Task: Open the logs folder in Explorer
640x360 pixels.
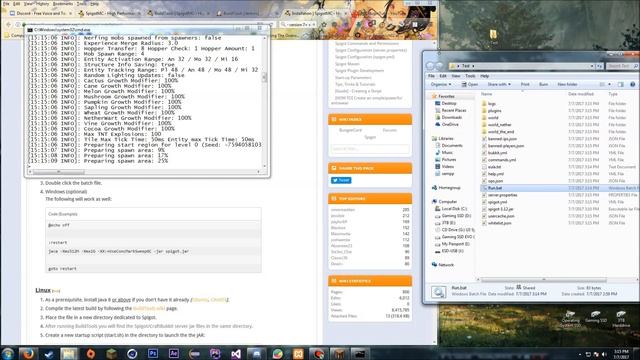Action: (x=491, y=104)
